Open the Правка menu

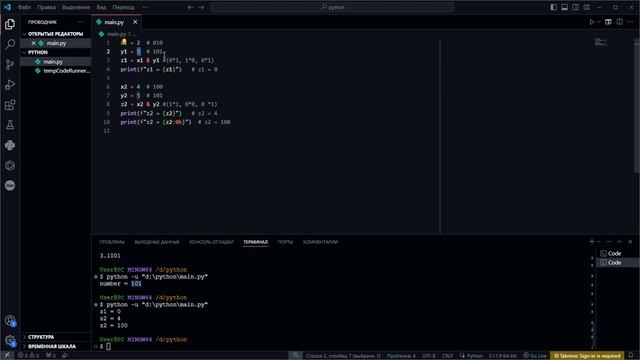pos(46,7)
